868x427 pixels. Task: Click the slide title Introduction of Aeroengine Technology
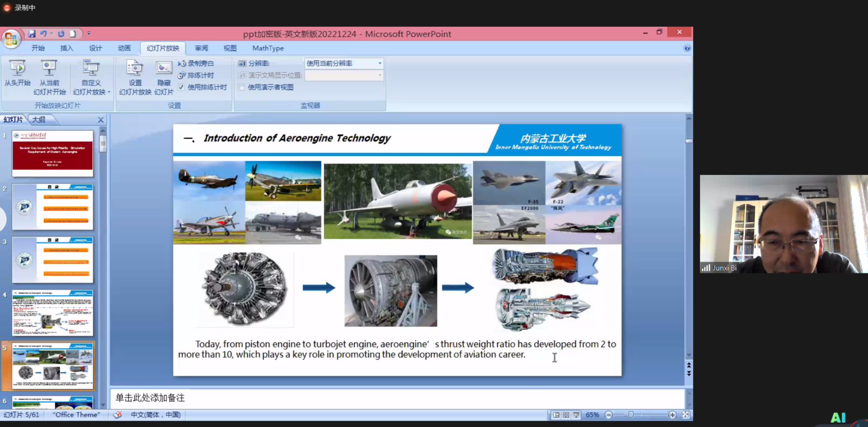click(297, 138)
